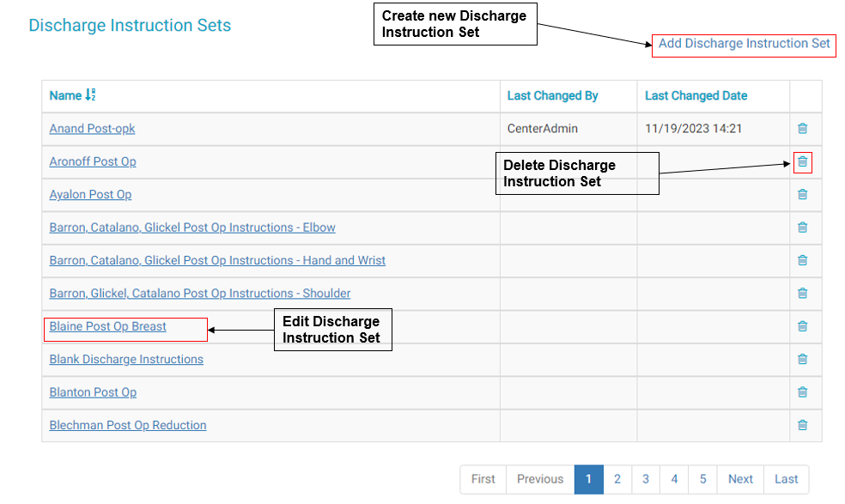Open the Blank Discharge Instructions set
The width and height of the screenshot is (845, 504).
pos(126,359)
